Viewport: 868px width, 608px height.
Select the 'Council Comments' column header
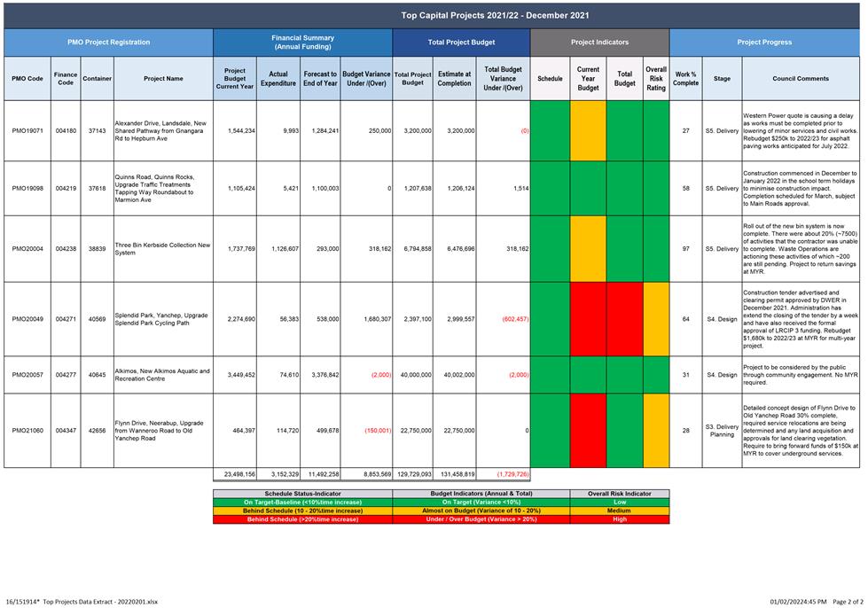point(801,79)
